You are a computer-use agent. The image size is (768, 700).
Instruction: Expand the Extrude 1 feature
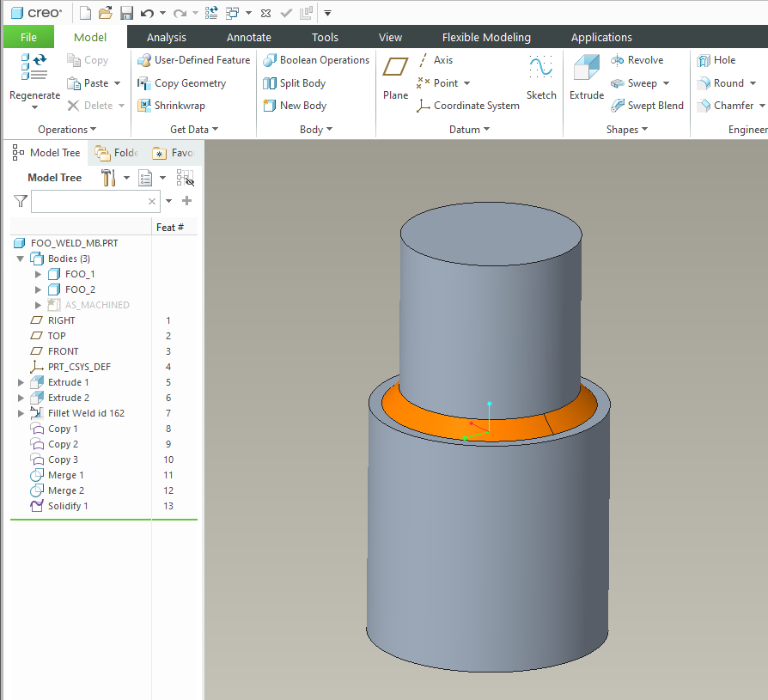pos(21,382)
